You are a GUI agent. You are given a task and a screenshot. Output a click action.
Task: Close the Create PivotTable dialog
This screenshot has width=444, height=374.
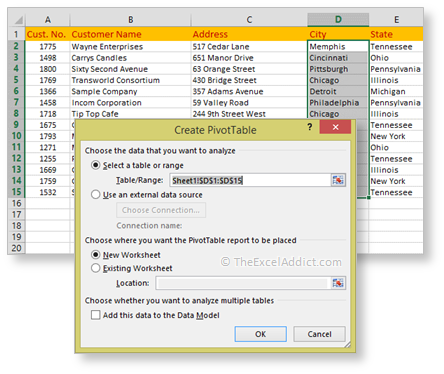[x=335, y=127]
